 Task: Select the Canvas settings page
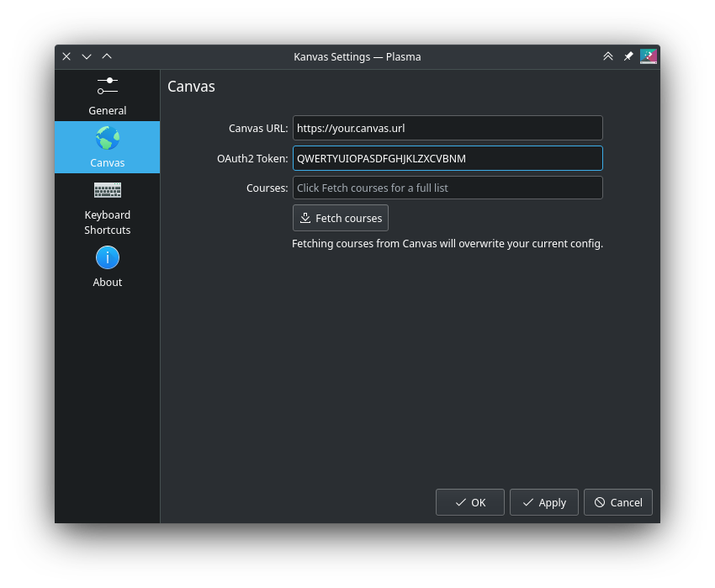[x=107, y=147]
